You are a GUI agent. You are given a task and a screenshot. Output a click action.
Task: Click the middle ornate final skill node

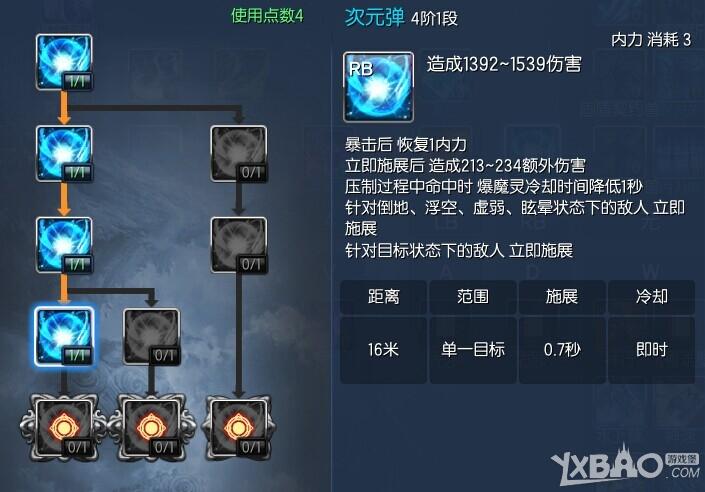pos(151,428)
